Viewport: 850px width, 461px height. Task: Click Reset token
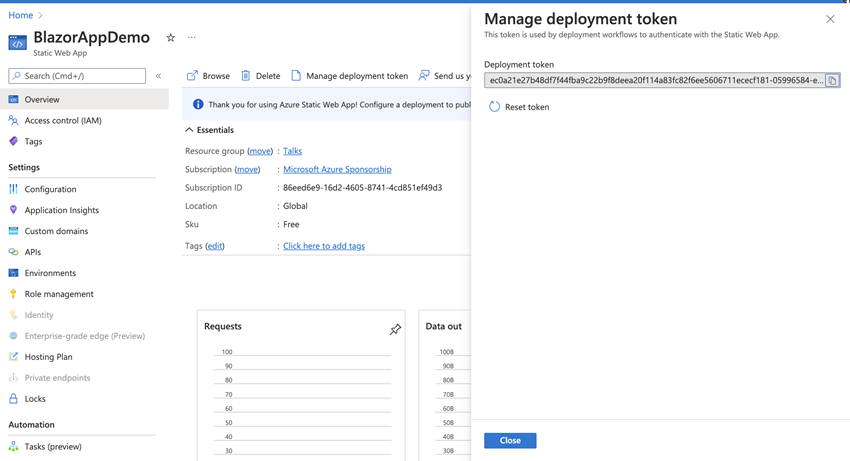pos(519,107)
